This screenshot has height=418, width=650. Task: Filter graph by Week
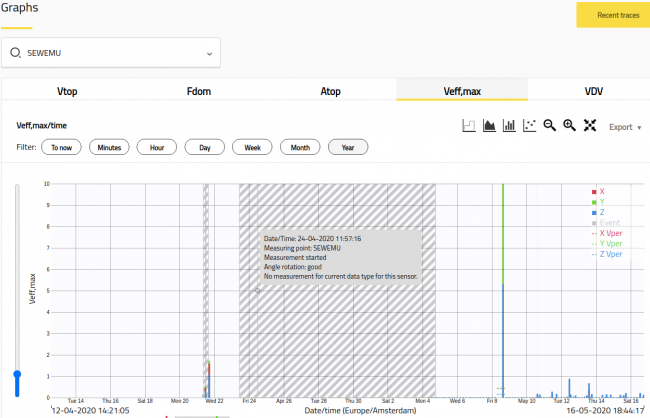252,147
